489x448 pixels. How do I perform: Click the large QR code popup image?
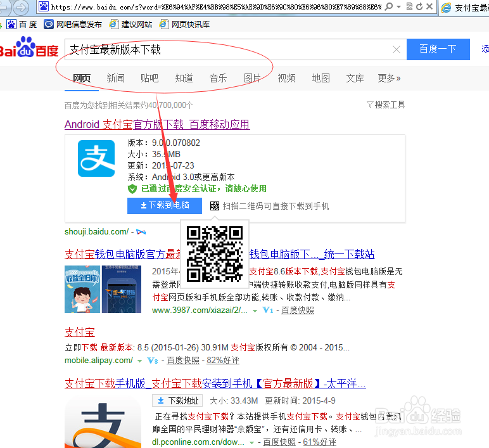[215, 254]
